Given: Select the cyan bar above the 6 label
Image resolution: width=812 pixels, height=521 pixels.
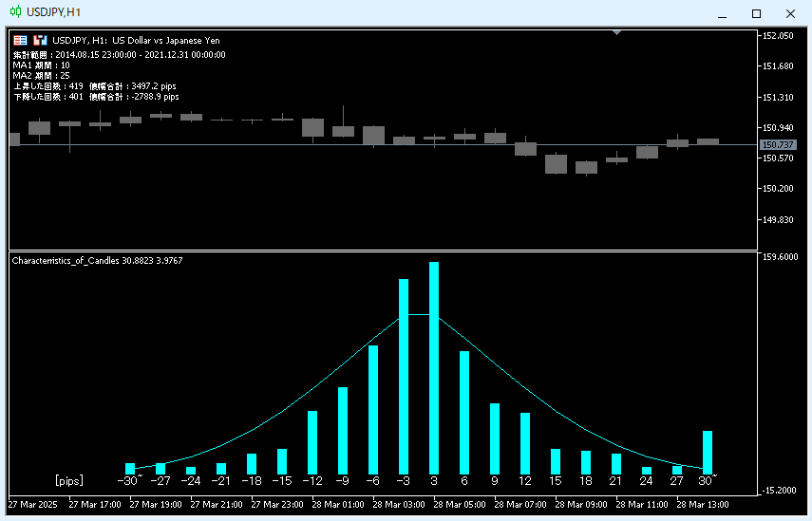Looking at the screenshot, I should pos(464,413).
